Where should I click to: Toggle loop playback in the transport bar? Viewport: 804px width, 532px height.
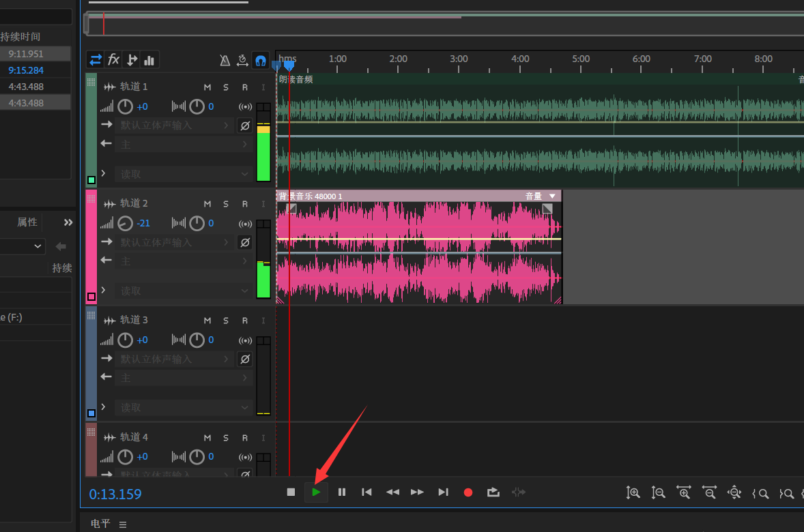tap(493, 492)
